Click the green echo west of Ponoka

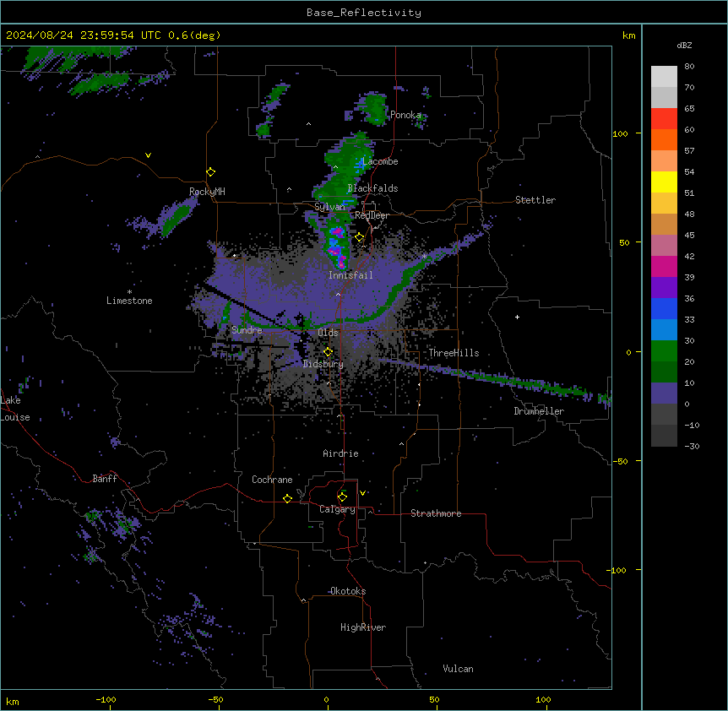click(376, 108)
